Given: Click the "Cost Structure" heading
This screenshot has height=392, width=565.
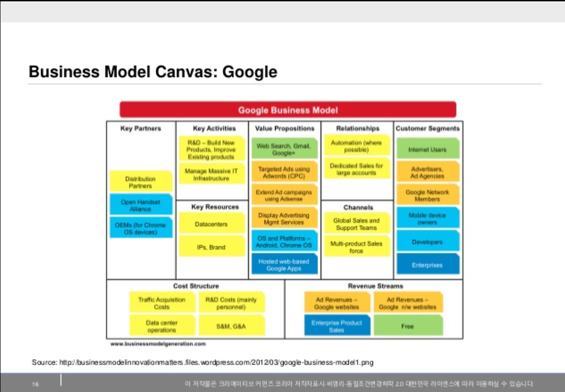Looking at the screenshot, I should click(196, 286).
